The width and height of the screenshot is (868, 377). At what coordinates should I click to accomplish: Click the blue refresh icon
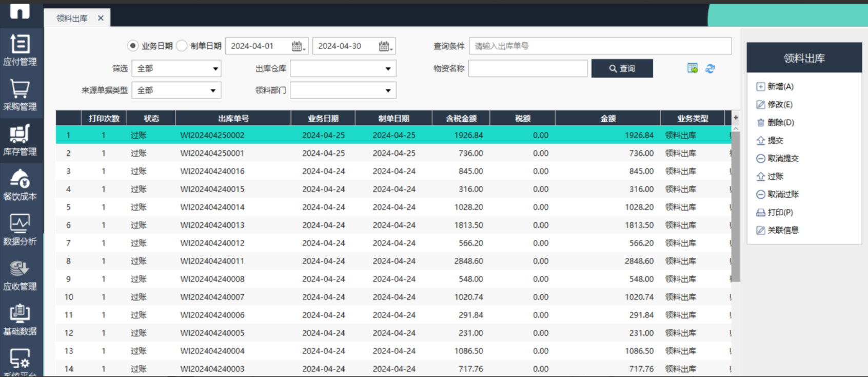(x=710, y=68)
